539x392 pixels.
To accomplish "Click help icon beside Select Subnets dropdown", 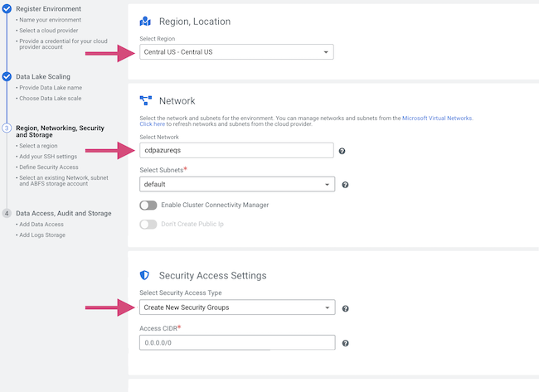I will pos(345,185).
